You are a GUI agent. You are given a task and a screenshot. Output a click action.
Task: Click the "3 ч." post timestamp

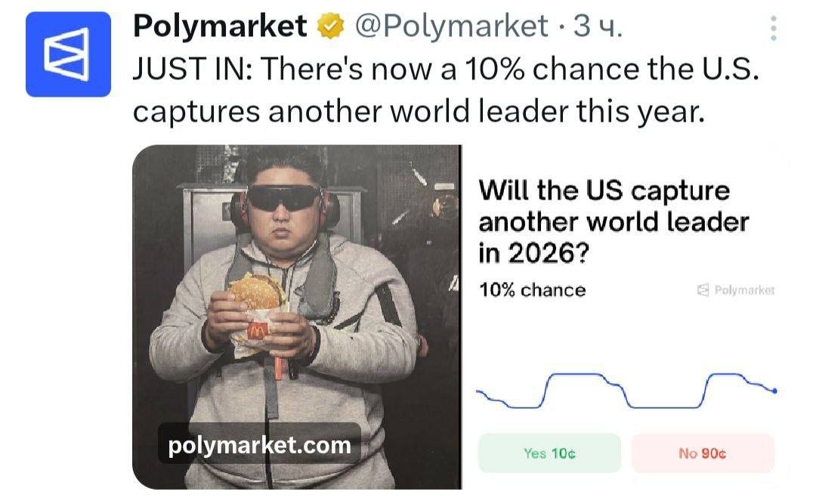point(598,27)
